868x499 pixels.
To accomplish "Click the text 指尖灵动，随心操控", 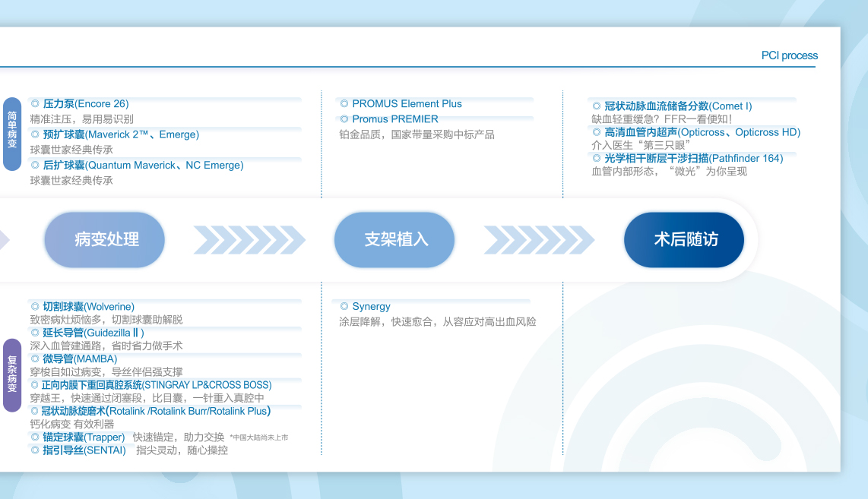I will (x=182, y=450).
